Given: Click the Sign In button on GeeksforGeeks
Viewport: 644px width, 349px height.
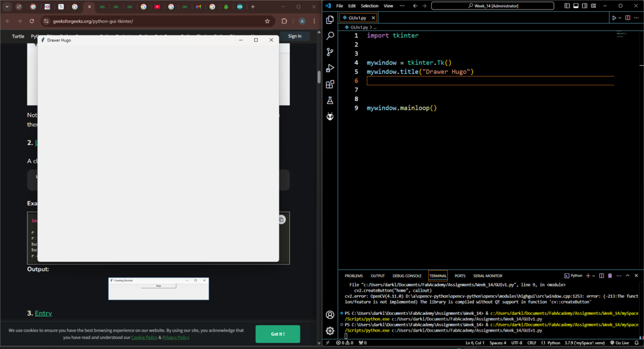Looking at the screenshot, I should (295, 36).
